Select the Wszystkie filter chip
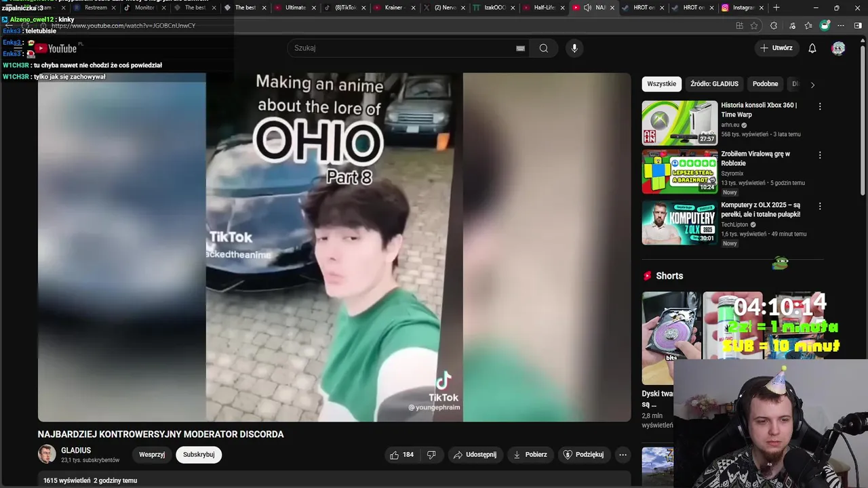The image size is (868, 488). [x=662, y=84]
